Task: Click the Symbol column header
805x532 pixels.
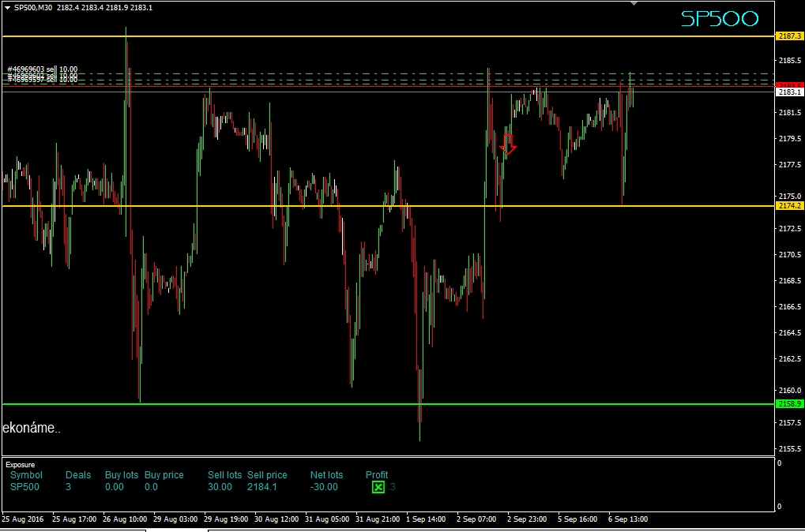Action: (x=26, y=475)
